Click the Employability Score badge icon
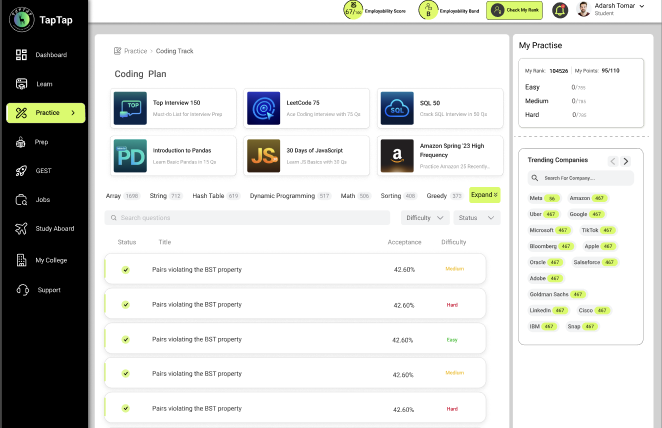Screen dimensions: 662x428 [x=353, y=10]
